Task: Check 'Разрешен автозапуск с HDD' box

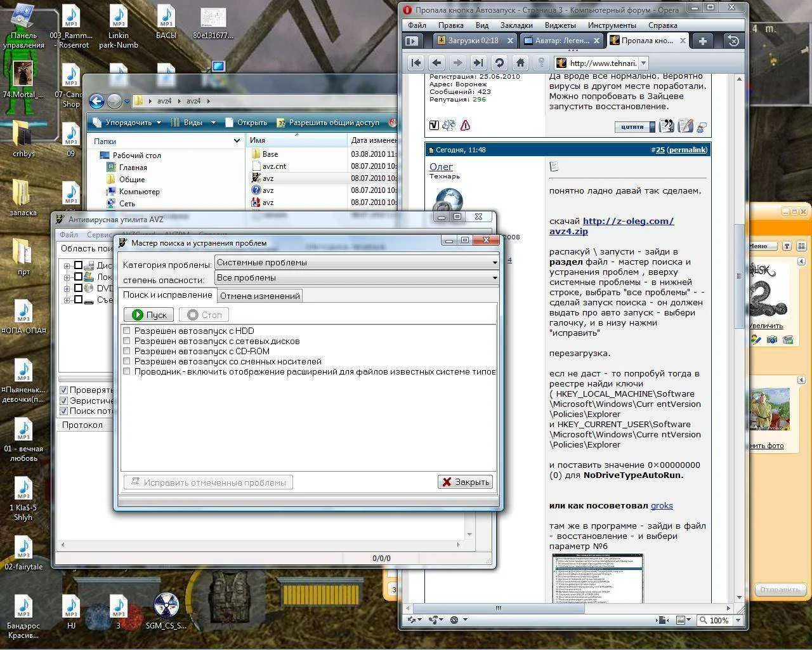Action: tap(127, 331)
